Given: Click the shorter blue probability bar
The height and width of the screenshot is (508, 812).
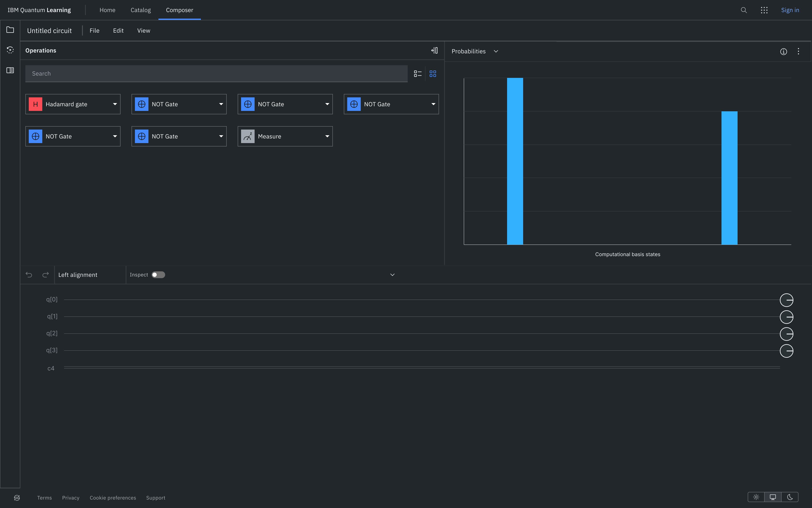Looking at the screenshot, I should point(729,178).
